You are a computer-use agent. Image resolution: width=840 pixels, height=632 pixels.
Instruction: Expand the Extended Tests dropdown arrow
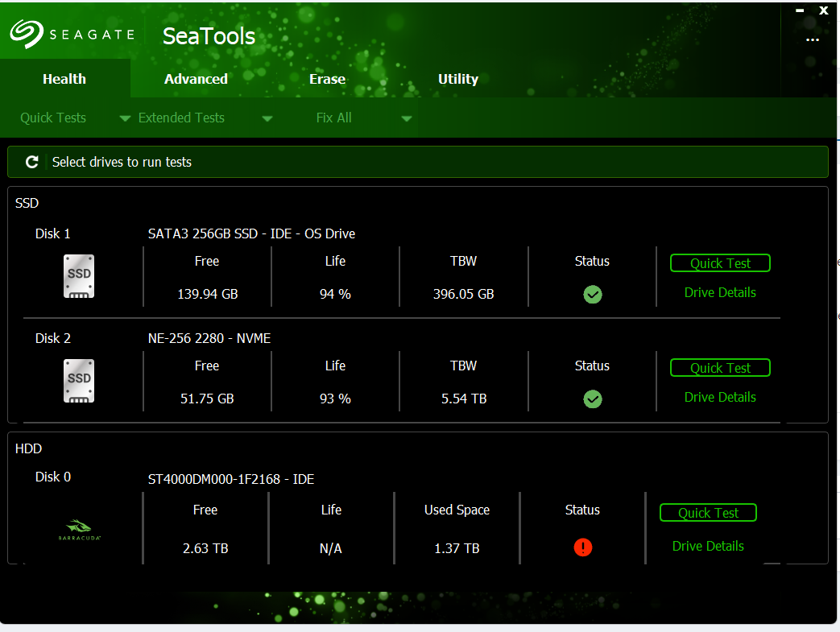click(267, 118)
